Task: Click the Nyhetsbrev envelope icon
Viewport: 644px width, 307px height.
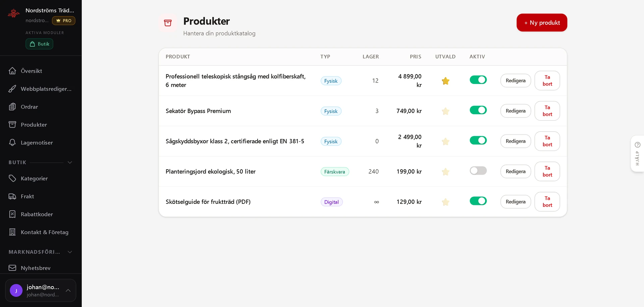Action: [12, 268]
